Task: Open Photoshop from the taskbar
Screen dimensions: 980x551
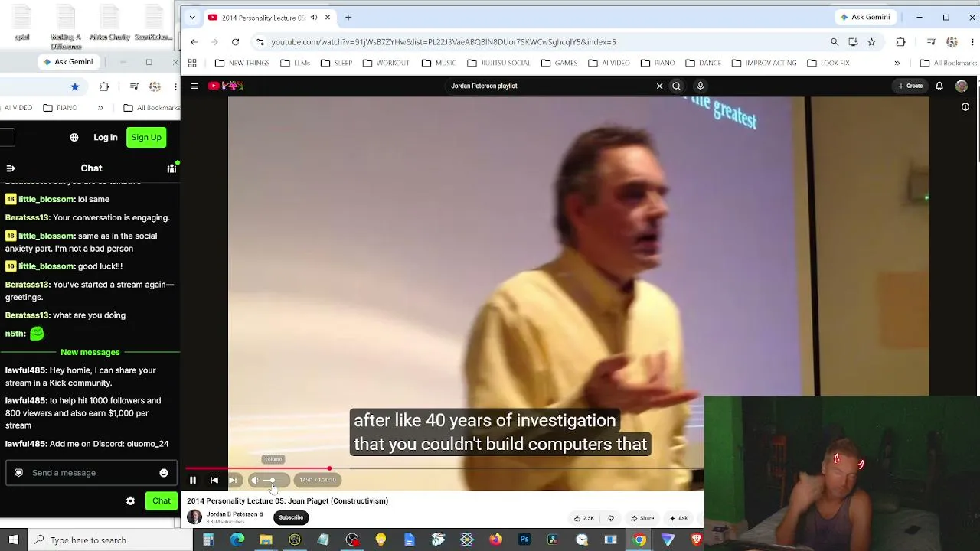Action: (x=524, y=540)
